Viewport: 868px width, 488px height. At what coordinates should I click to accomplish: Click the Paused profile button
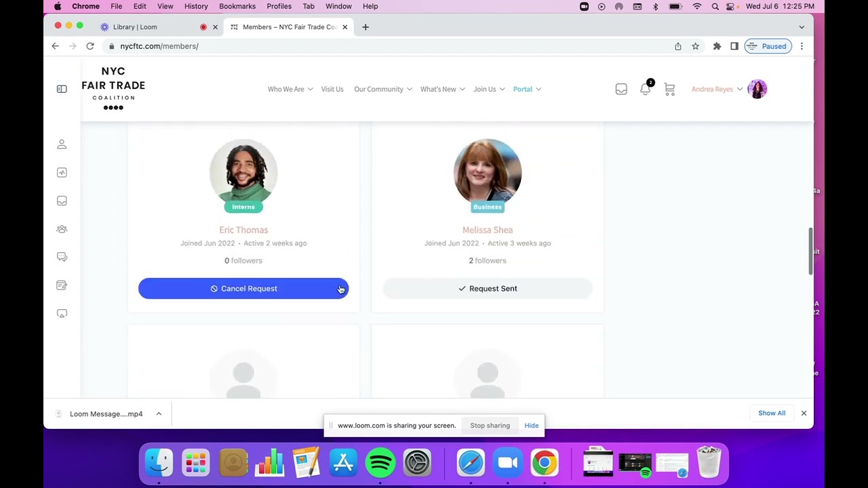pyautogui.click(x=768, y=46)
